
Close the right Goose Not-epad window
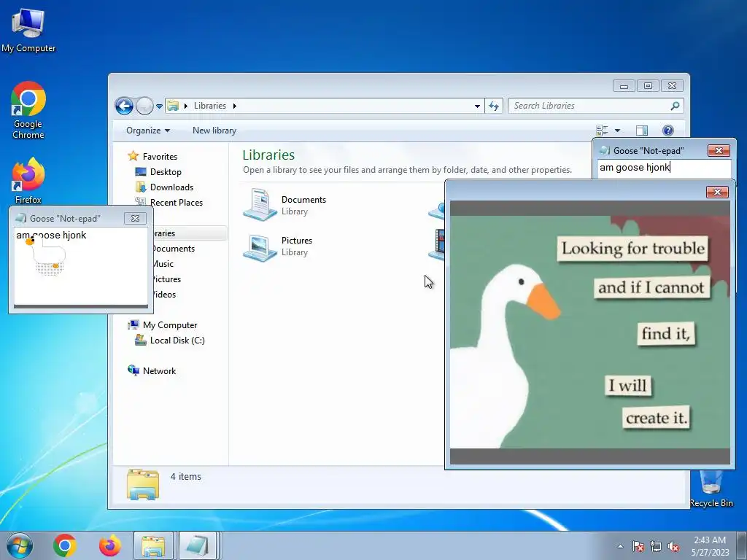[719, 150]
